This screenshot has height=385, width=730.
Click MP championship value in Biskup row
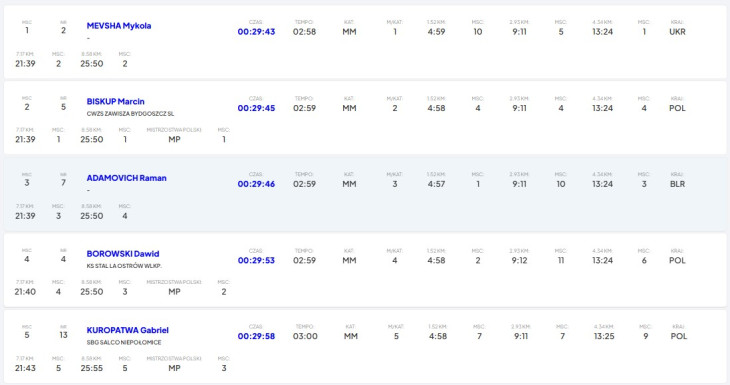(174, 139)
